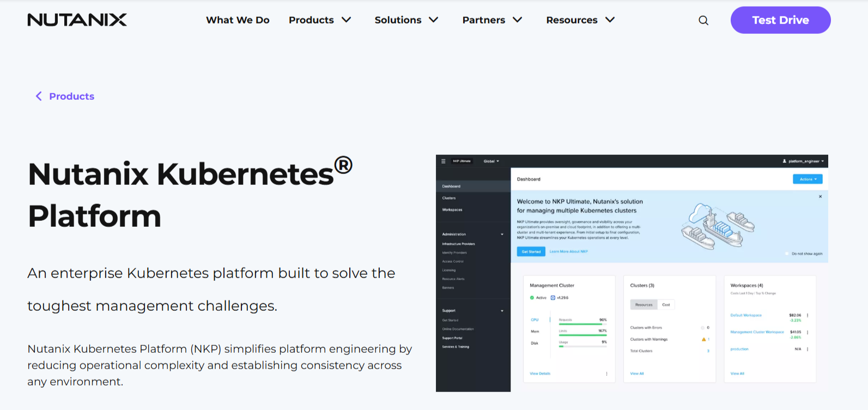Open the blue Actions dropdown button
Screen dimensions: 868x410
coord(808,179)
